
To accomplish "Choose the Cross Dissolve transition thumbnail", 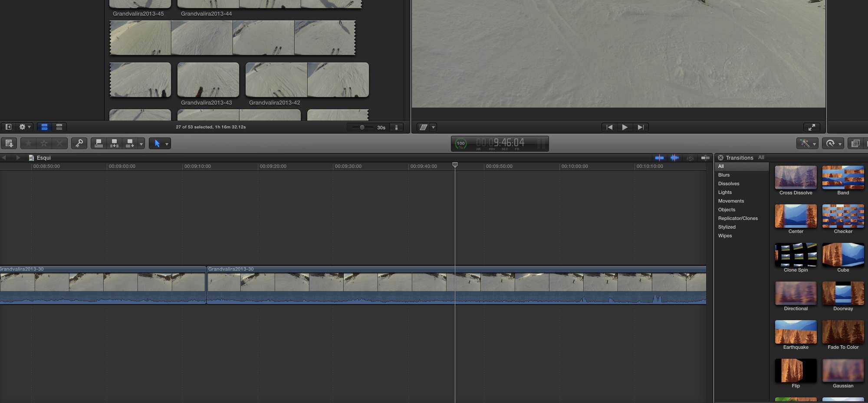I will tap(796, 177).
